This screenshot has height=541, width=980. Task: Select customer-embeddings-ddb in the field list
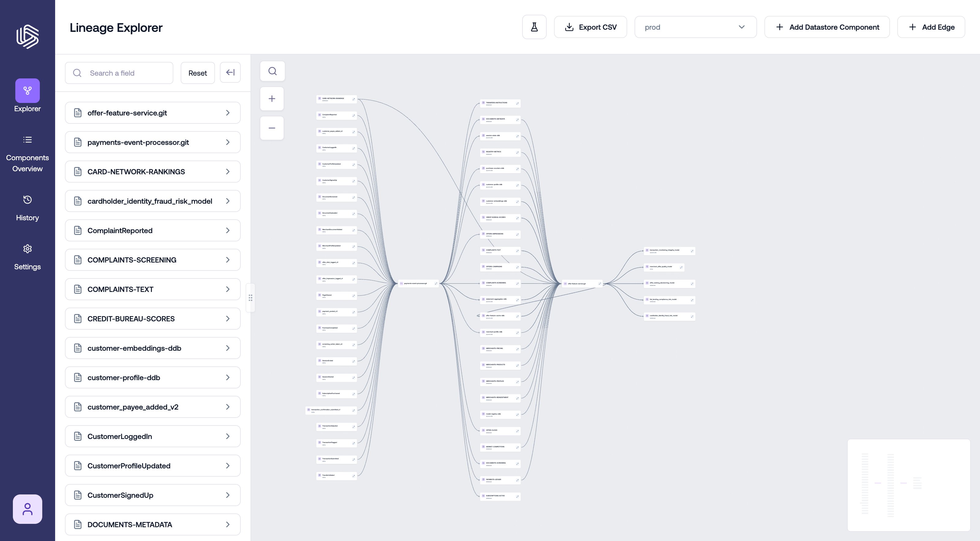pyautogui.click(x=153, y=348)
